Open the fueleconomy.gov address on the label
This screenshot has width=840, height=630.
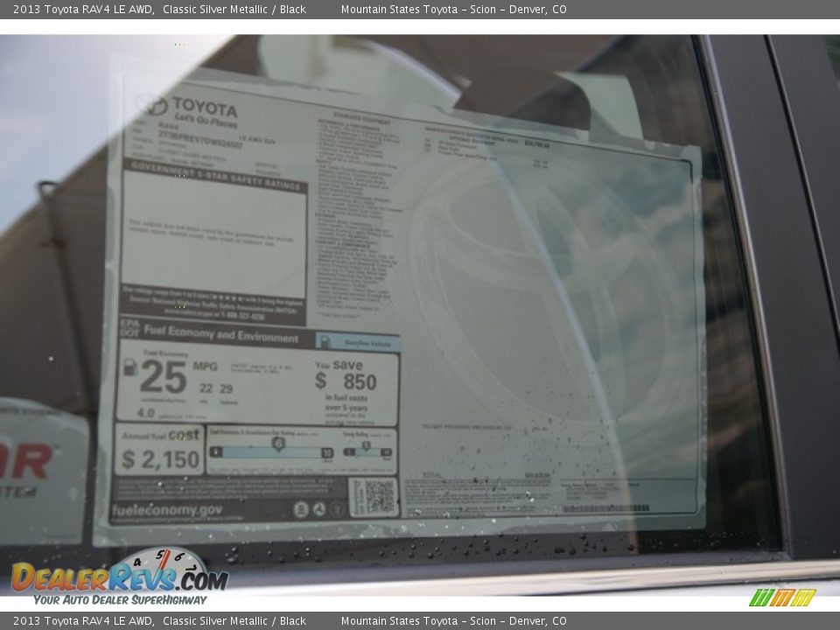point(166,509)
